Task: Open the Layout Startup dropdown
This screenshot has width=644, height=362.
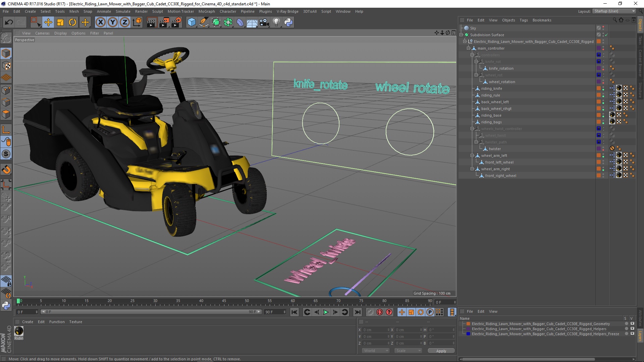Action: coord(614,11)
